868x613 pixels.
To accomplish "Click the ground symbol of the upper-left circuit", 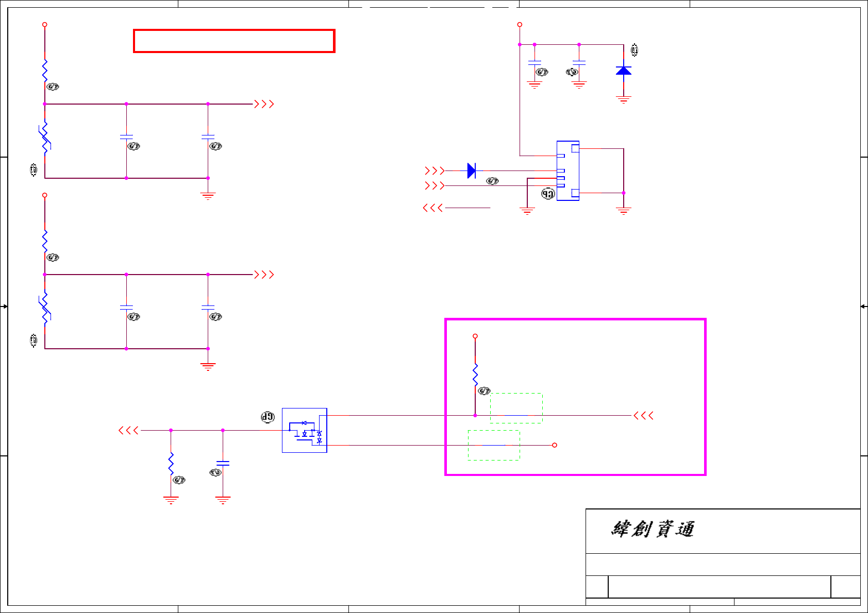I will click(208, 196).
